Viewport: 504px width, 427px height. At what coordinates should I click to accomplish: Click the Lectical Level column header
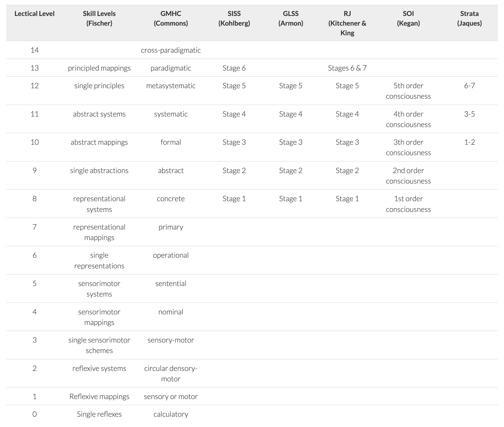[x=34, y=14]
